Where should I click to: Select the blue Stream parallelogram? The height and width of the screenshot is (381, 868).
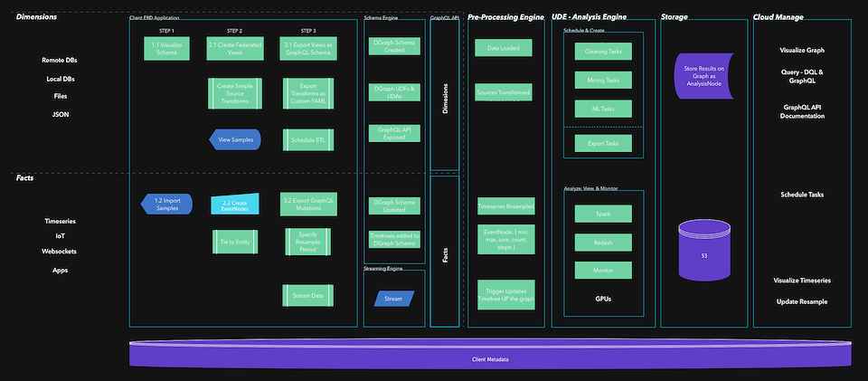(x=393, y=299)
